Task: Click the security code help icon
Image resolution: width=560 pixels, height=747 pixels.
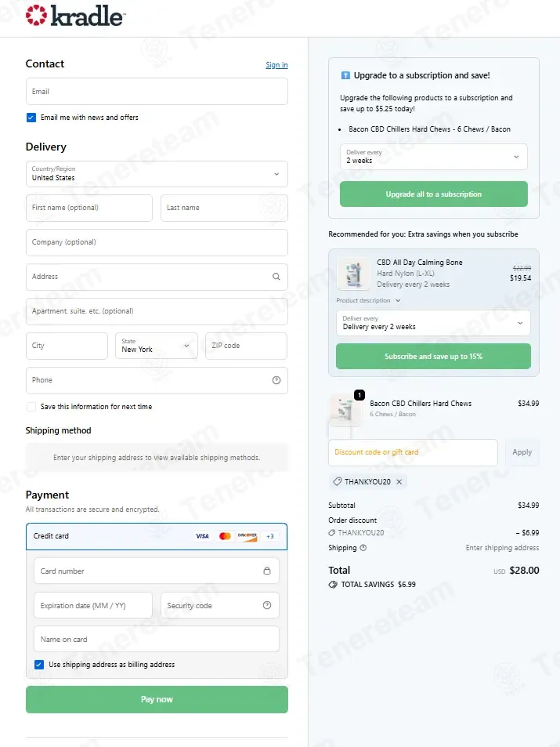Action: pyautogui.click(x=267, y=605)
